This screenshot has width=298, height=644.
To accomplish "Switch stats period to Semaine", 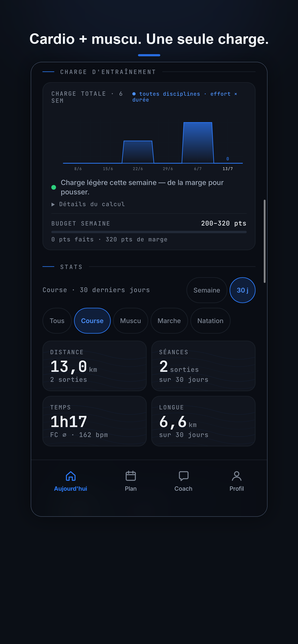I will click(207, 290).
